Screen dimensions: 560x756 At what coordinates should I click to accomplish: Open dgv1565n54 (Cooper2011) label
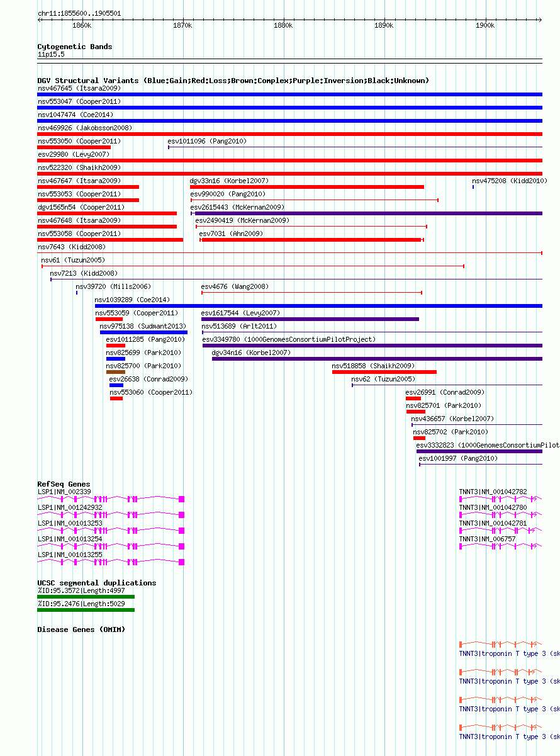81,207
